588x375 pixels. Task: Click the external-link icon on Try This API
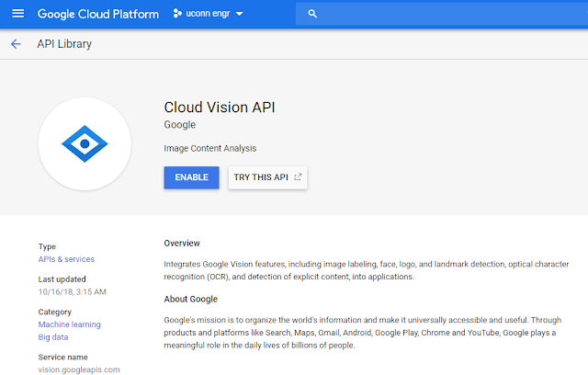(x=298, y=177)
